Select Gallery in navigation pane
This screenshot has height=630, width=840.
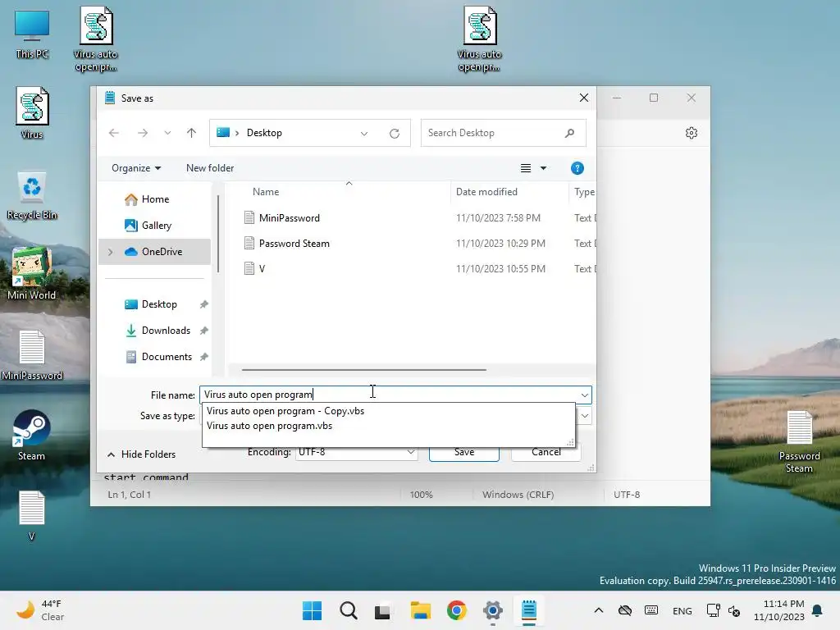click(155, 226)
